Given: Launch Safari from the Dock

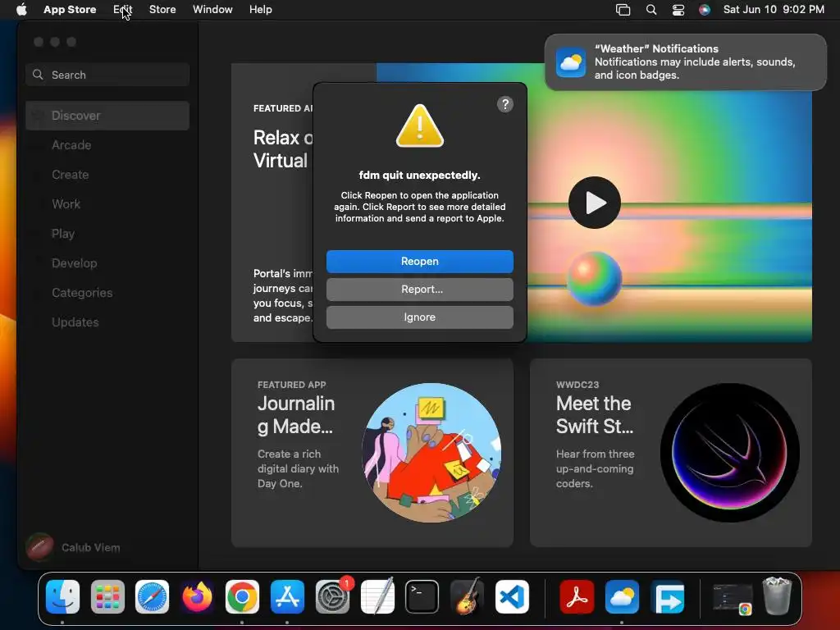Looking at the screenshot, I should [152, 596].
